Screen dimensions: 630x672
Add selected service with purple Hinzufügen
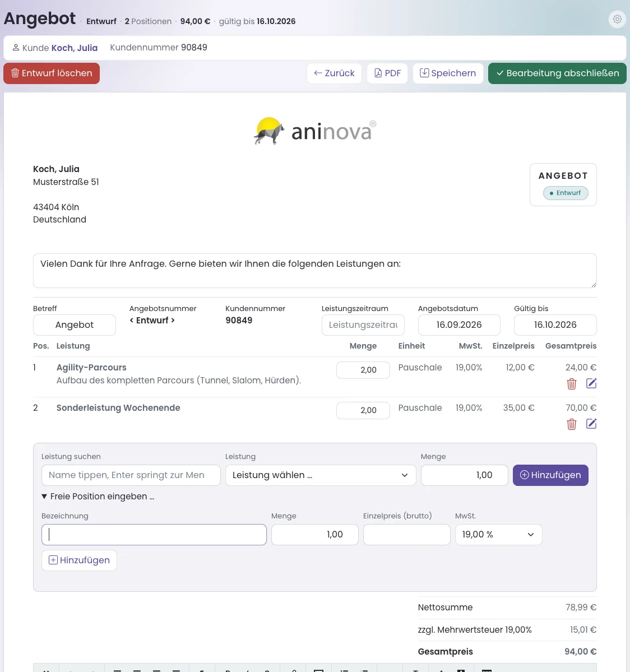[550, 475]
